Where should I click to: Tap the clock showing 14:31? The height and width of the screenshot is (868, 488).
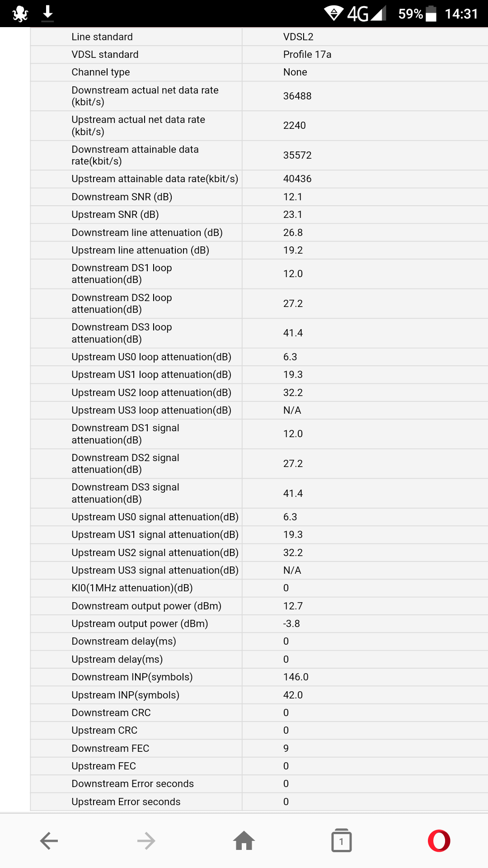point(461,14)
